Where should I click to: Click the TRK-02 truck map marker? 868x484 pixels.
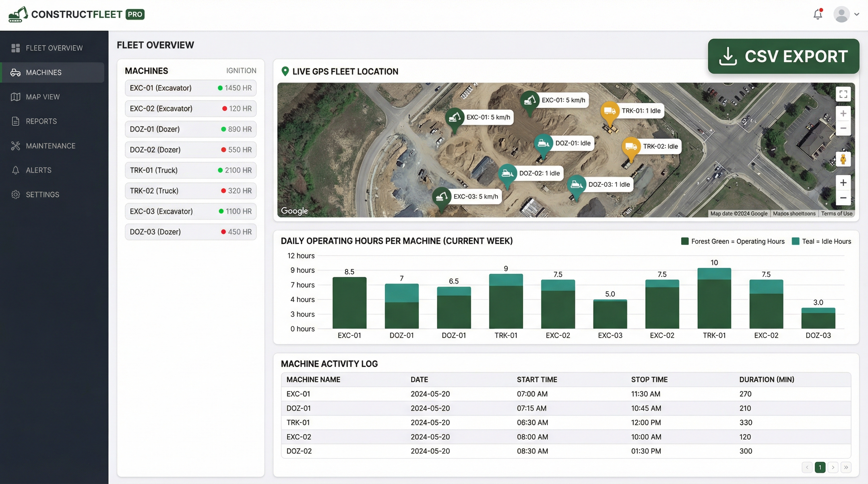(631, 147)
